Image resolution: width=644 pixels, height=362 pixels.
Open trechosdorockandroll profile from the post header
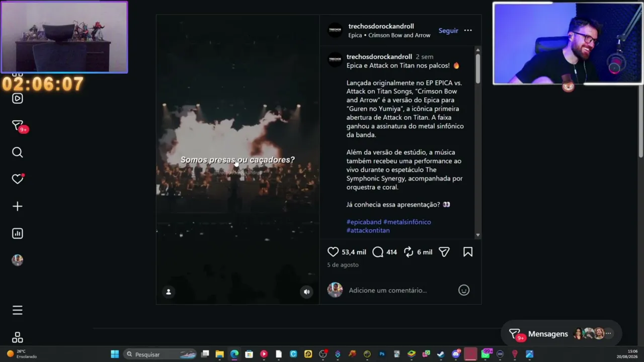point(381,26)
